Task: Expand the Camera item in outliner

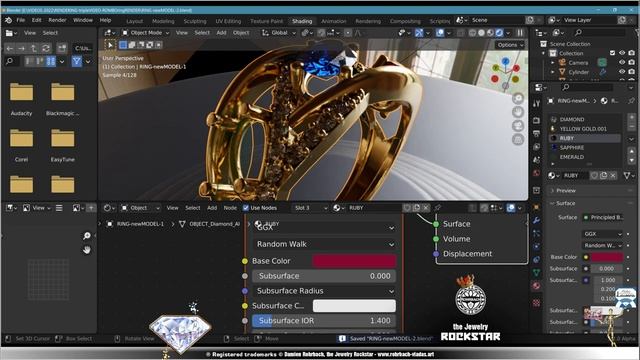Action: coord(553,62)
